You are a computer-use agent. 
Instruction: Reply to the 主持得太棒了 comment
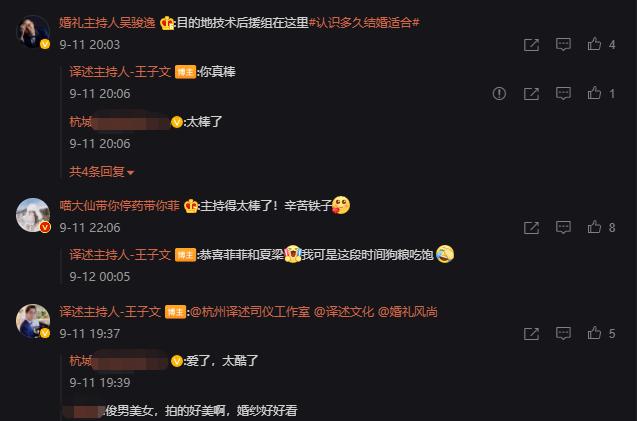(x=563, y=227)
